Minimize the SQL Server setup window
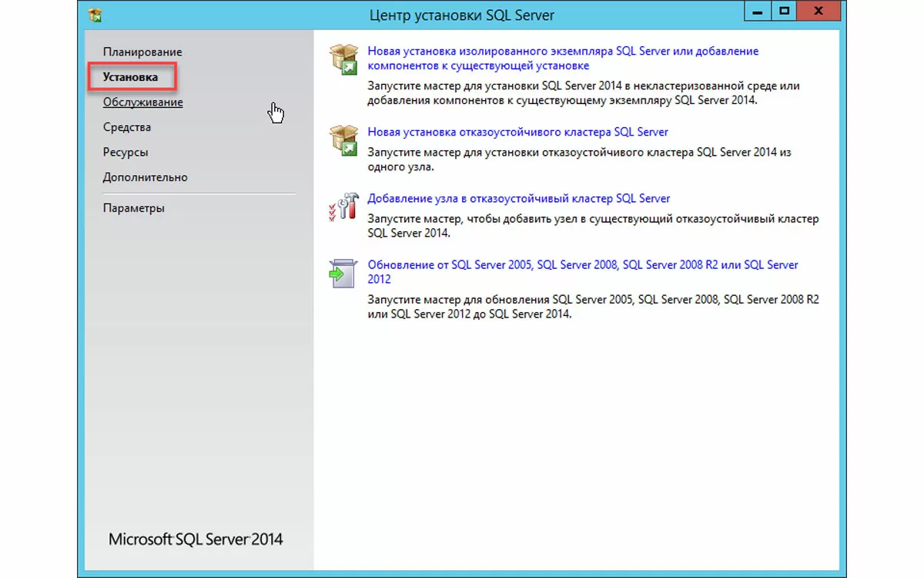This screenshot has width=924, height=578. [758, 11]
